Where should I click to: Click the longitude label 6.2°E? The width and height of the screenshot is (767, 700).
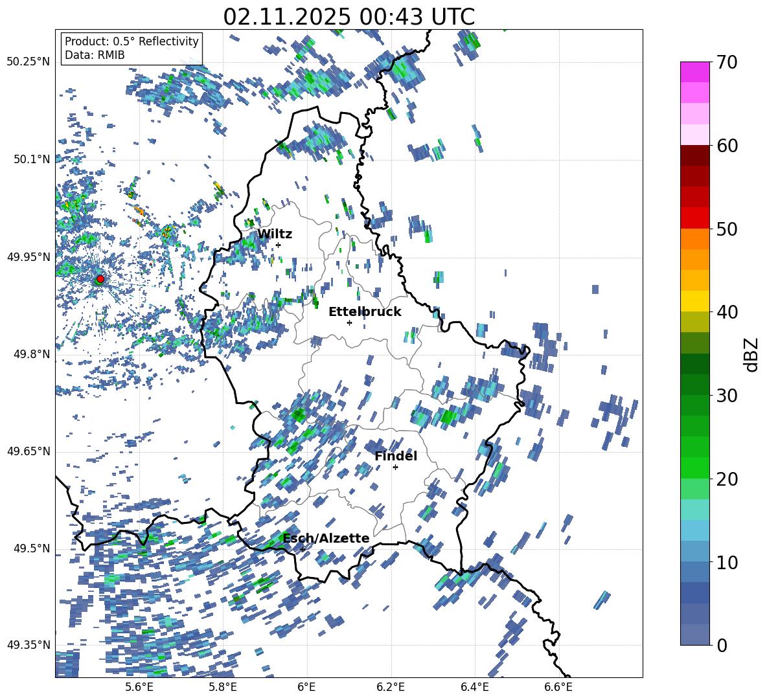click(x=391, y=688)
